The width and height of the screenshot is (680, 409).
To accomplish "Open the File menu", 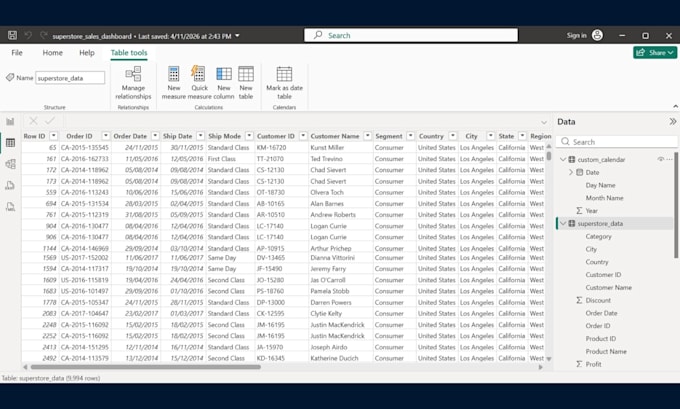I will 17,52.
